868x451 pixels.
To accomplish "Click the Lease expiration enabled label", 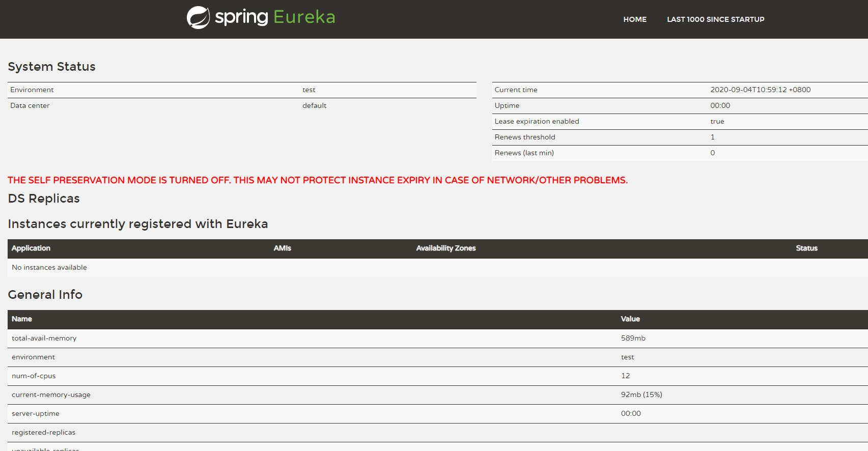I will pos(537,121).
